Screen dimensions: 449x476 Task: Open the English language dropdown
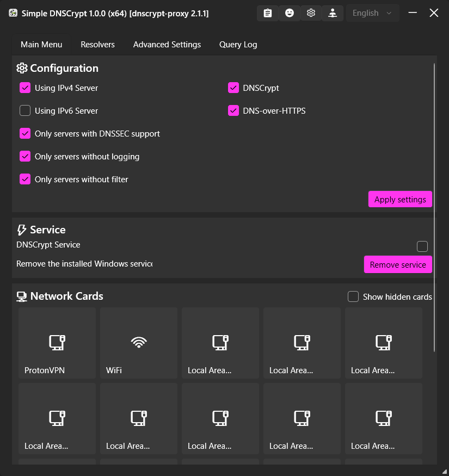pyautogui.click(x=372, y=13)
